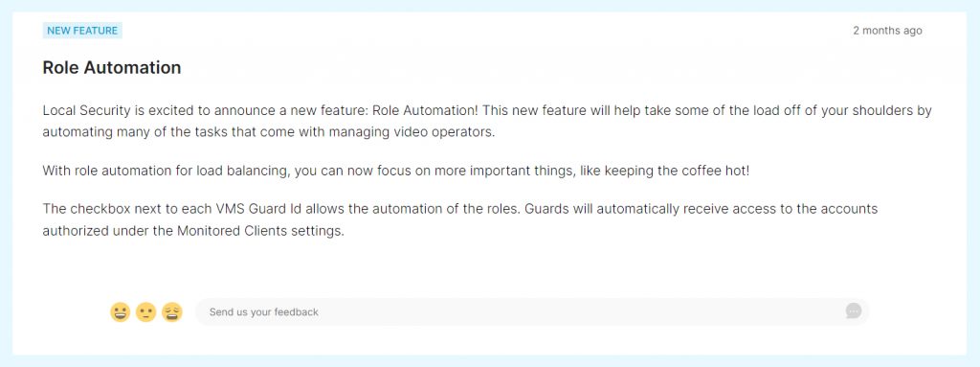The image size is (980, 367).
Task: Click the paragraph starting 'Local Security is excited'
Action: pos(487,122)
